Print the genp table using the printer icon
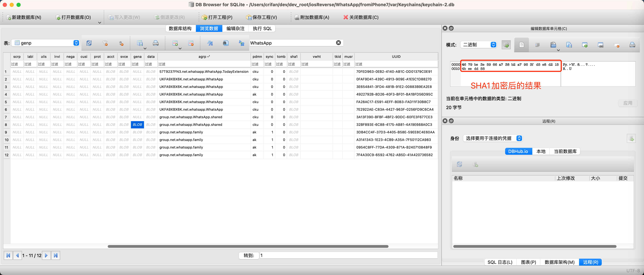 (156, 43)
